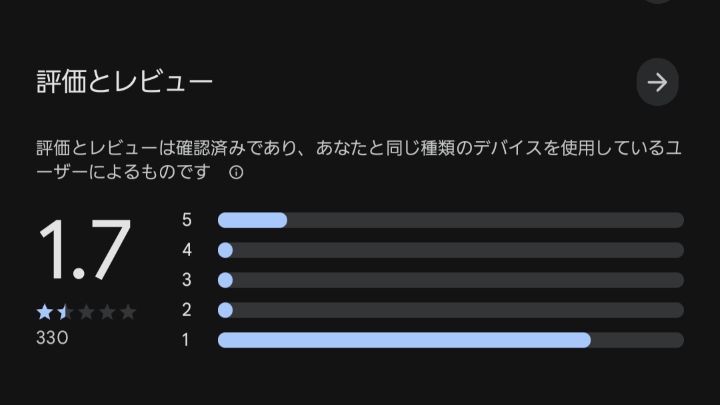This screenshot has width=720, height=405.
Task: Tap the partial round button at the top
Action: [658, 1]
